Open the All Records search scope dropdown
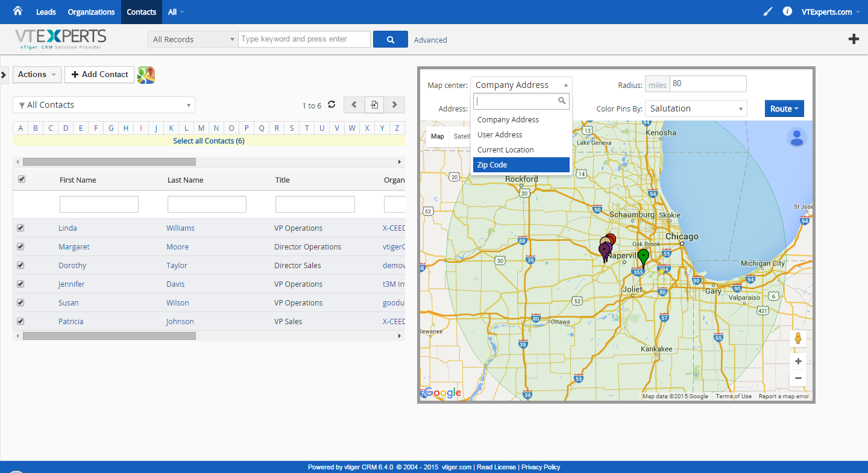Image resolution: width=868 pixels, height=473 pixels. point(193,39)
